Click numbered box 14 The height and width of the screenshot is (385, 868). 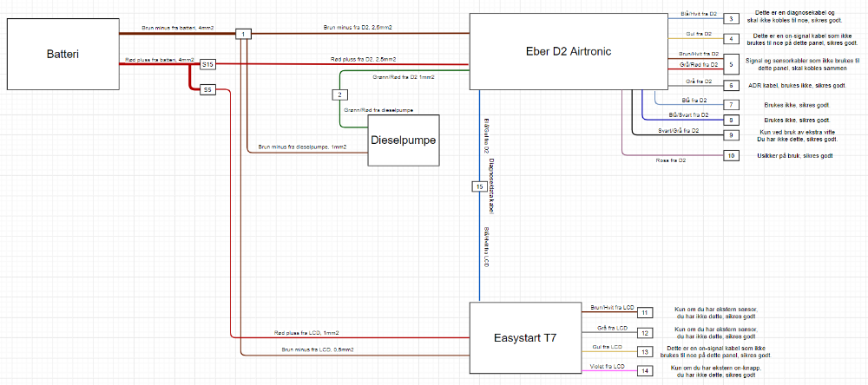[x=645, y=372]
